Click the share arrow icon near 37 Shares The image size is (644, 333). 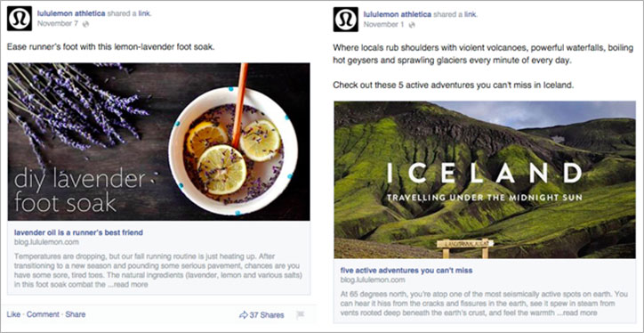pos(243,315)
